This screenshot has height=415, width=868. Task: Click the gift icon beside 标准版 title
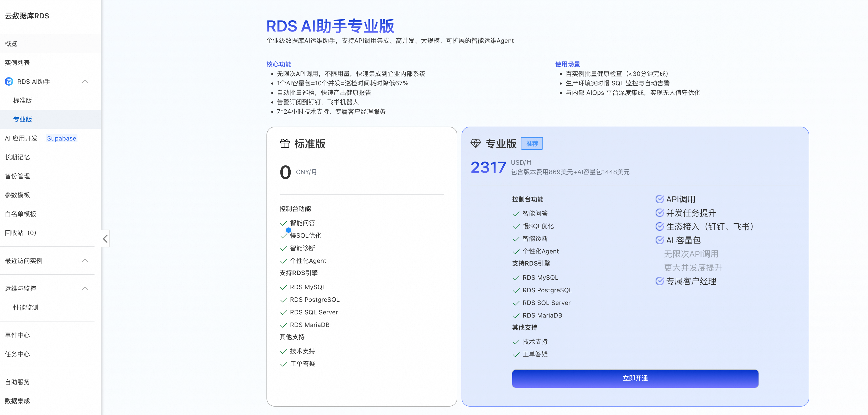285,144
